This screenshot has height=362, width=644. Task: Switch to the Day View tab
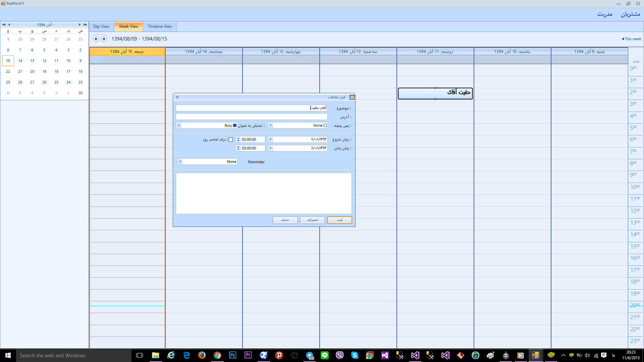coord(101,26)
